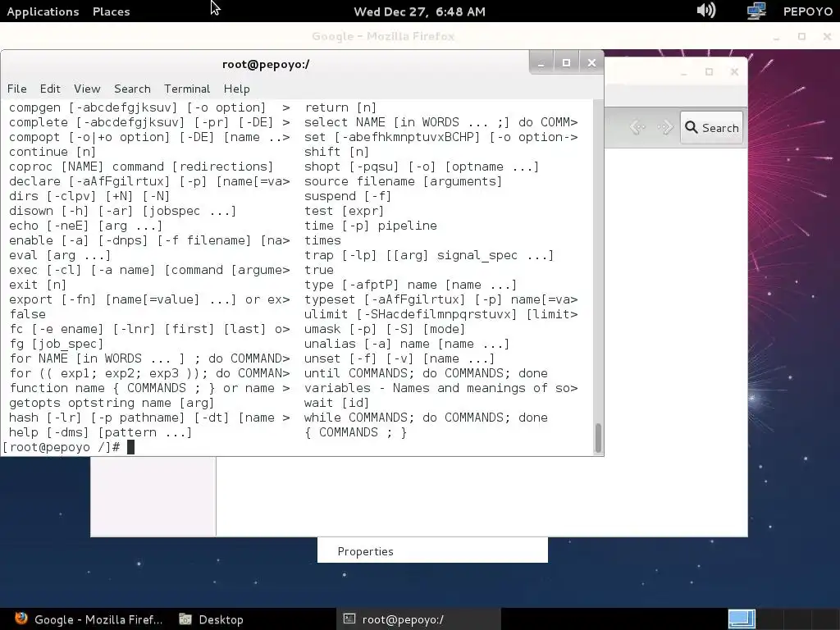Click the 'fg [job_spec]' terminal line

point(56,344)
